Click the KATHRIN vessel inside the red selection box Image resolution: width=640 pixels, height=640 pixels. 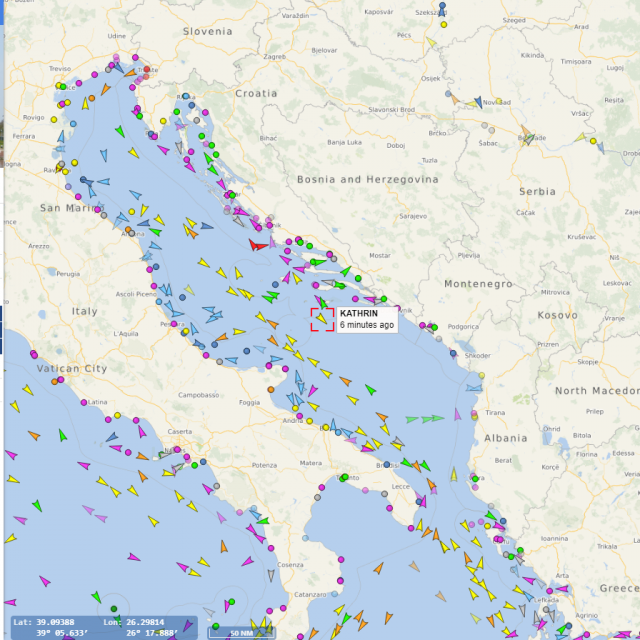pos(322,319)
